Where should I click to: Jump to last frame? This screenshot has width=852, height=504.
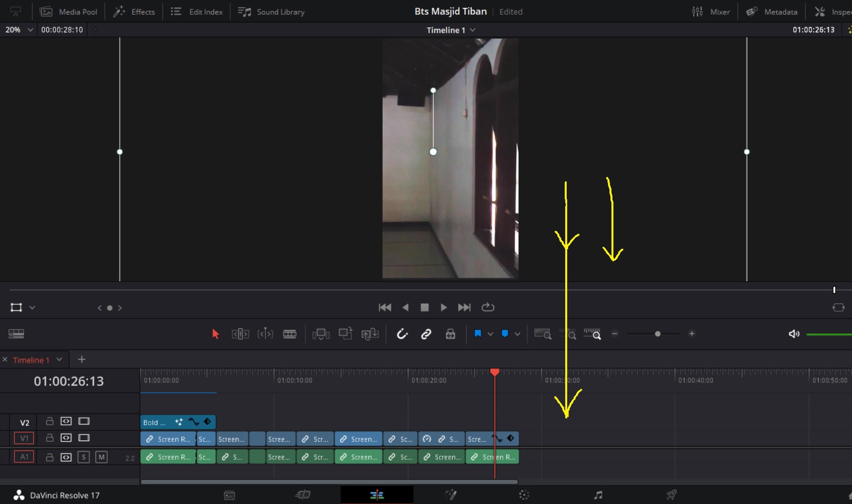click(464, 307)
